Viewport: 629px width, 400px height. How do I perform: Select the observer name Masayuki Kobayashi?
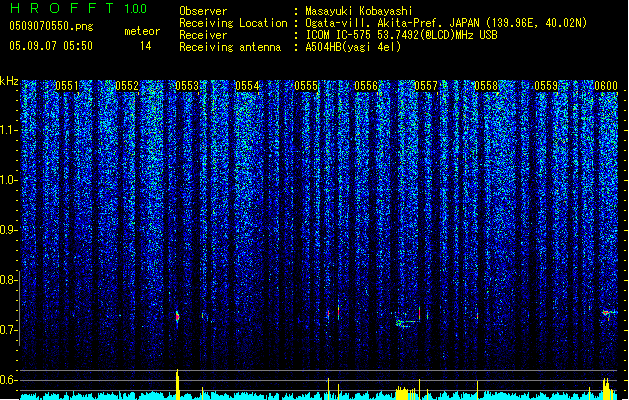358,11
